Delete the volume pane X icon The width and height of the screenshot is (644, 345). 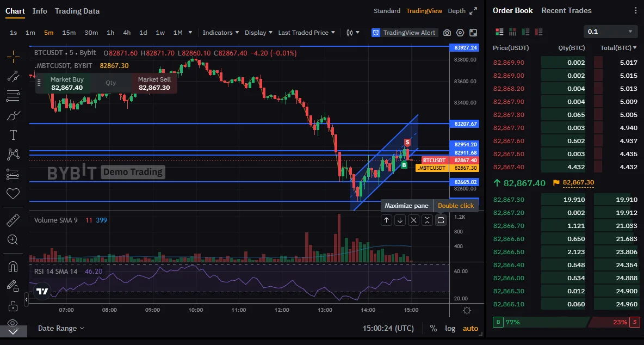(x=413, y=220)
